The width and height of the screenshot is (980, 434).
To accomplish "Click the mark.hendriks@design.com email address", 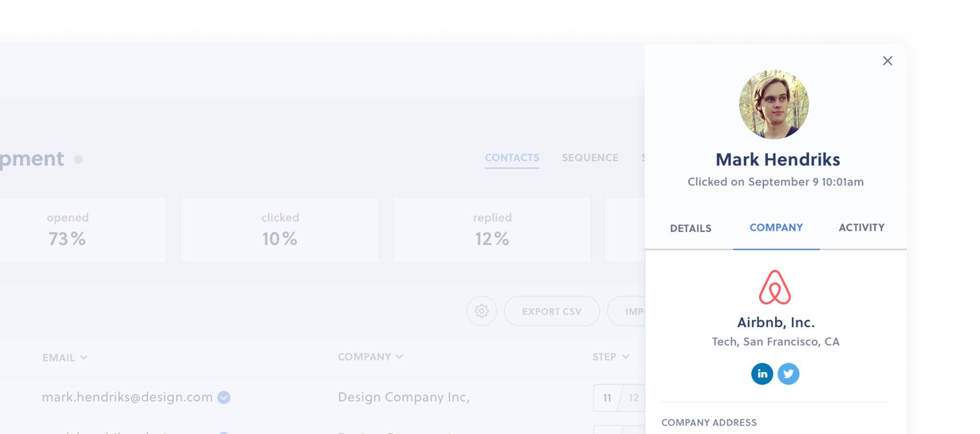I will pos(127,397).
